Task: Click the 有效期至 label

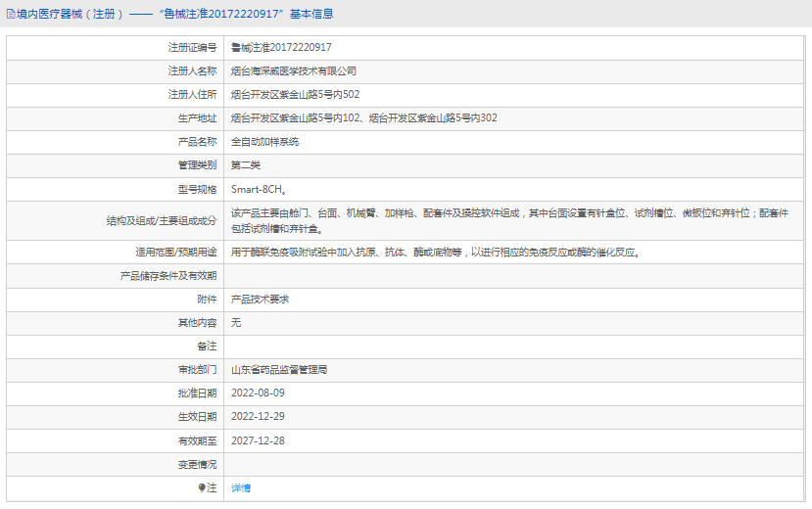Action: pos(197,440)
